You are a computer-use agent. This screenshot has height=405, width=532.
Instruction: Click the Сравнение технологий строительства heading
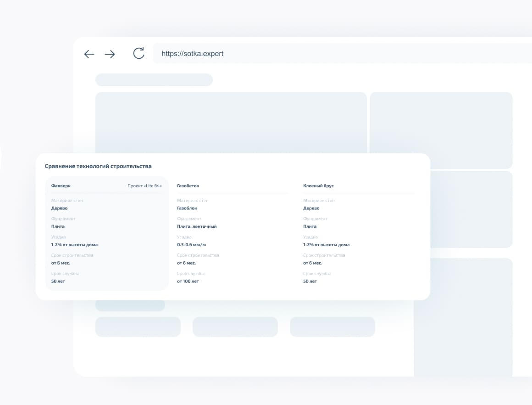pos(98,166)
